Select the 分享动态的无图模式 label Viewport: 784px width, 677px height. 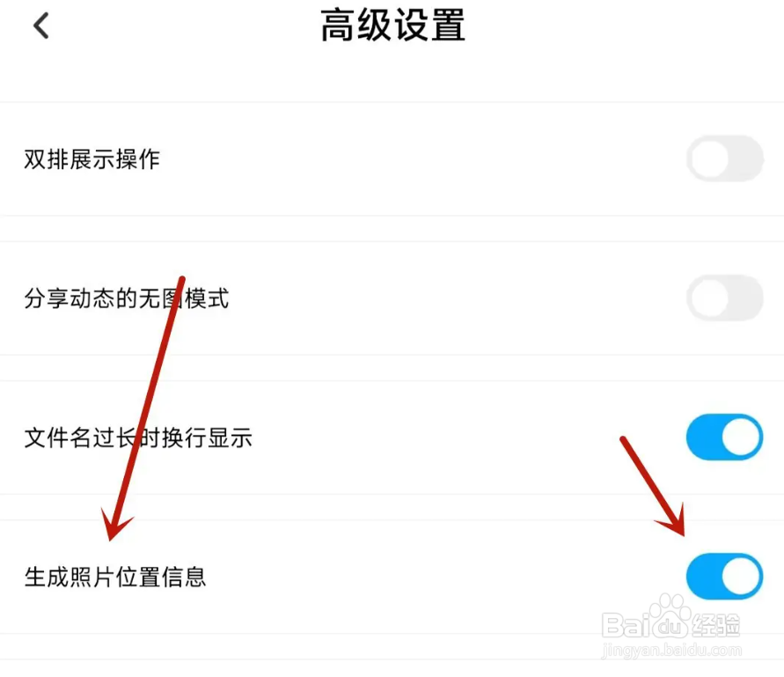pyautogui.click(x=126, y=298)
